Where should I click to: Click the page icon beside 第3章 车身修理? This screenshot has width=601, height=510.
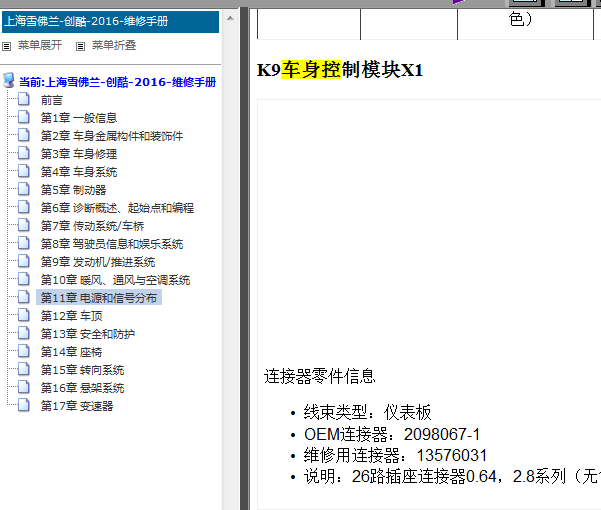(24, 153)
